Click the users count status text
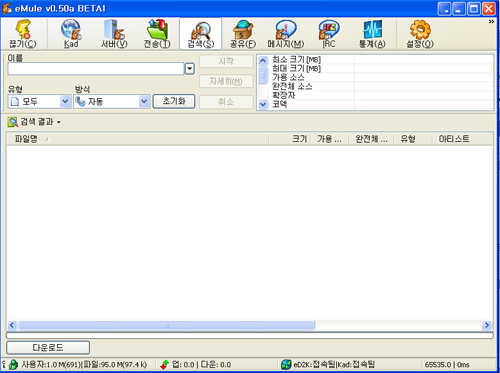This screenshot has height=373, width=500. (x=84, y=365)
